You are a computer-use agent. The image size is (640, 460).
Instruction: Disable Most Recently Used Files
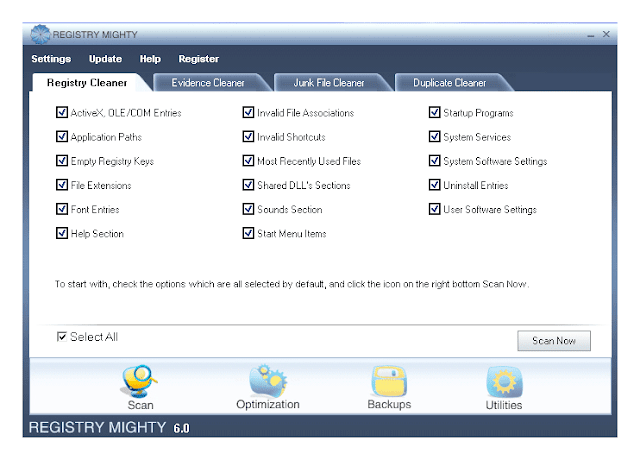coord(248,160)
